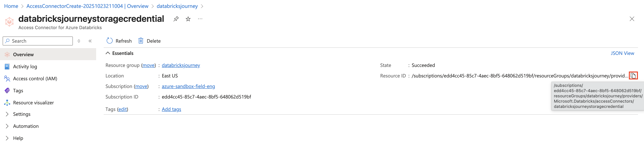Focus the sidebar Search field
644x144 pixels.
[x=40, y=41]
